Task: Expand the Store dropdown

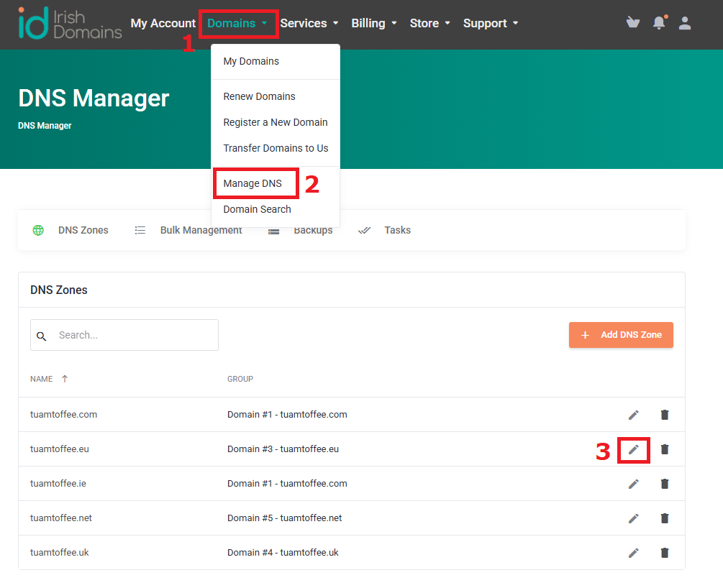Action: coord(429,23)
